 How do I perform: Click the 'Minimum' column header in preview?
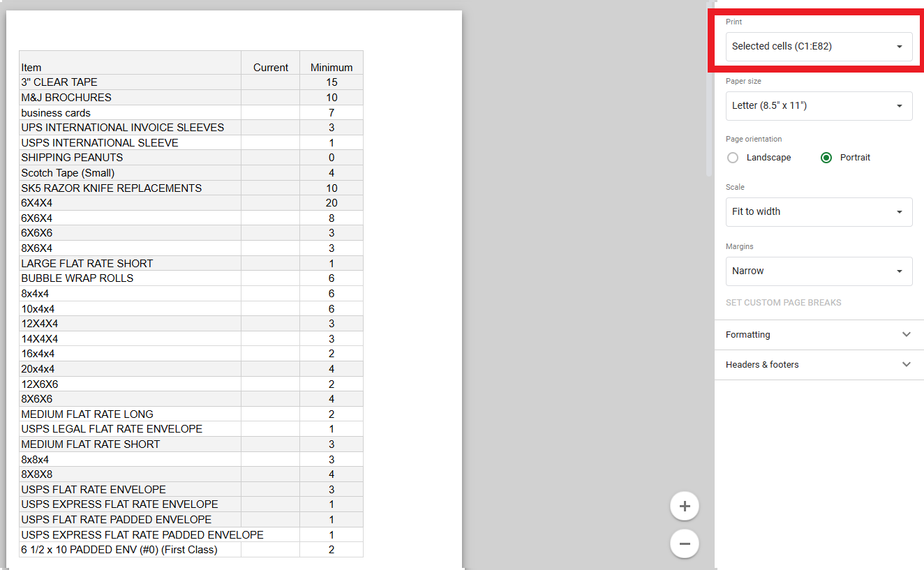tap(331, 68)
